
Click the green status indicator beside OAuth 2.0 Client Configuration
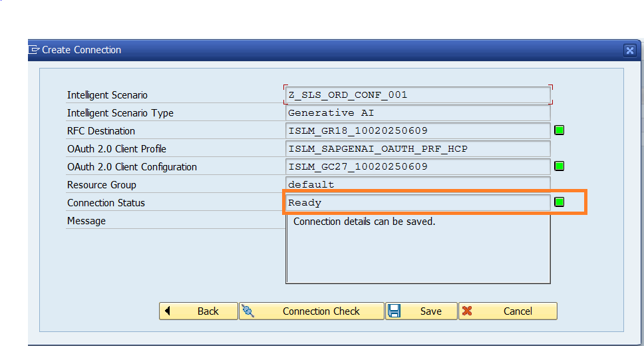point(560,166)
